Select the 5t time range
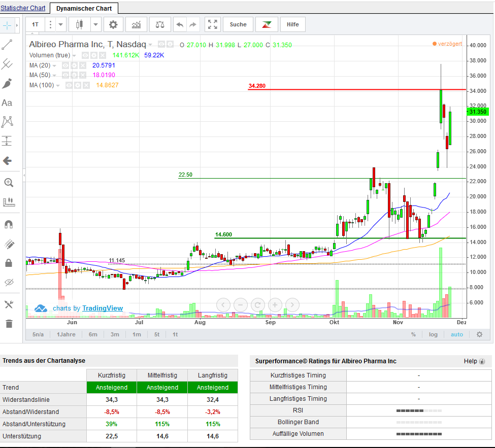Image resolution: width=495 pixels, height=448 pixels. point(157,334)
